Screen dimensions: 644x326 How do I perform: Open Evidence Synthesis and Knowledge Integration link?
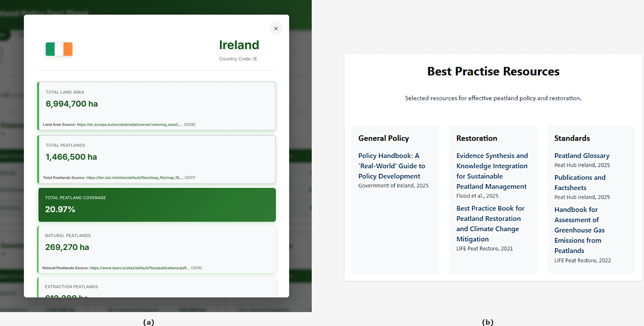(492, 171)
